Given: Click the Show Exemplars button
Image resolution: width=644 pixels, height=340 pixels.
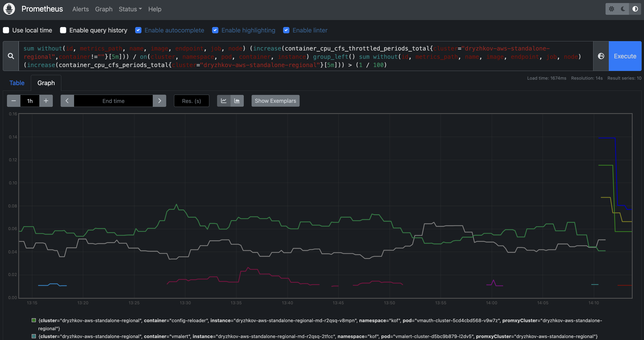Looking at the screenshot, I should (x=275, y=101).
